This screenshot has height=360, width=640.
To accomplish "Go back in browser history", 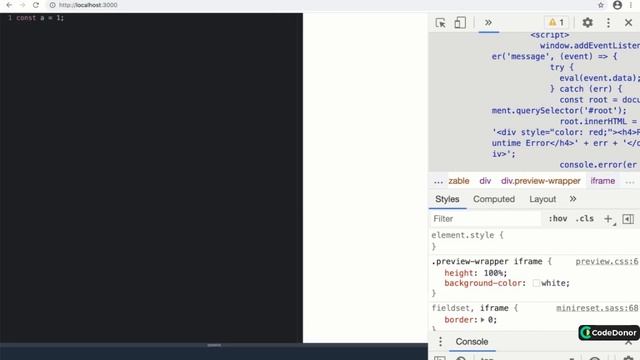I will [x=9, y=5].
